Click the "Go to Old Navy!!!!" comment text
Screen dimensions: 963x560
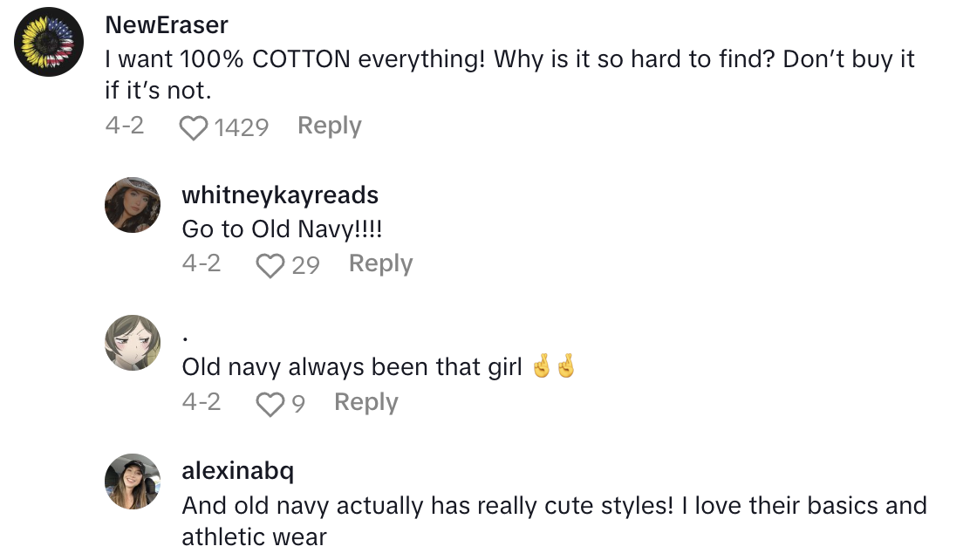pyautogui.click(x=283, y=229)
